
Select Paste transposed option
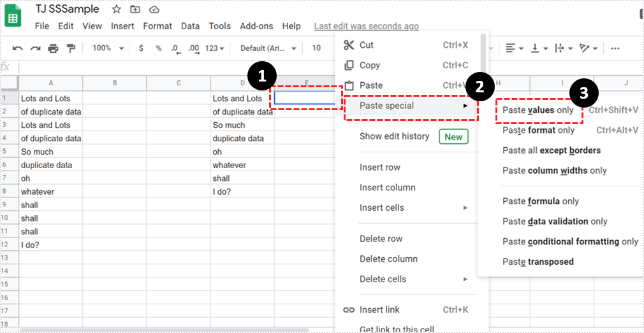[538, 262]
